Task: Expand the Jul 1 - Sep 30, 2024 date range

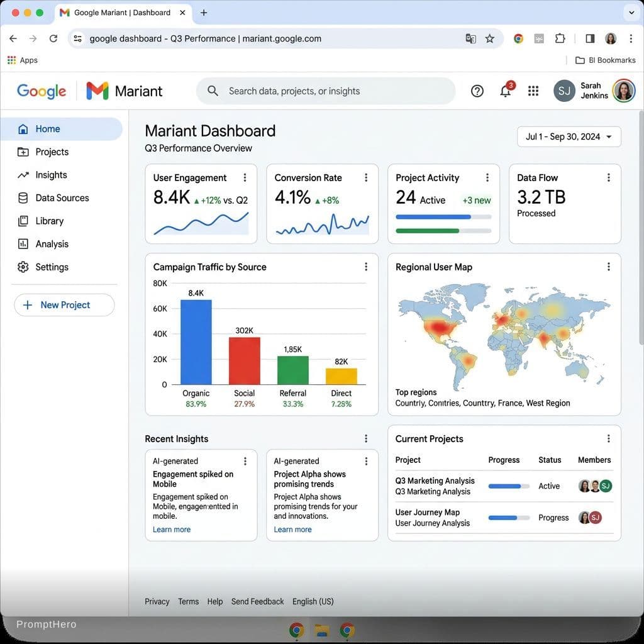Action: (x=569, y=136)
